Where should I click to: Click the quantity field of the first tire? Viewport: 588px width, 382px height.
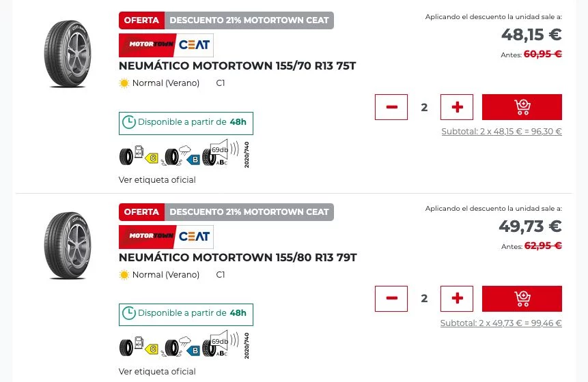pyautogui.click(x=424, y=107)
